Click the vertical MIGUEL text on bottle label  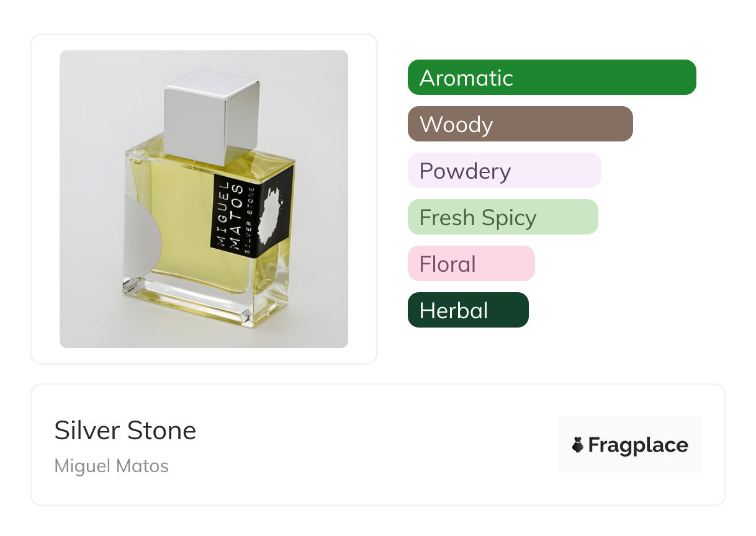coord(223,212)
